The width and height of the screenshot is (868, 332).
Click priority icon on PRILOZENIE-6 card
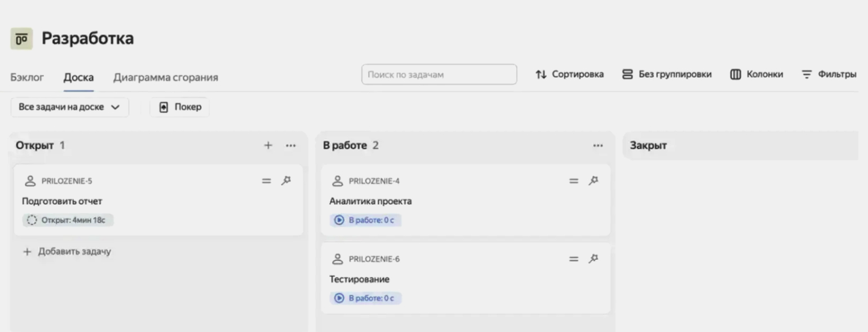pyautogui.click(x=574, y=259)
